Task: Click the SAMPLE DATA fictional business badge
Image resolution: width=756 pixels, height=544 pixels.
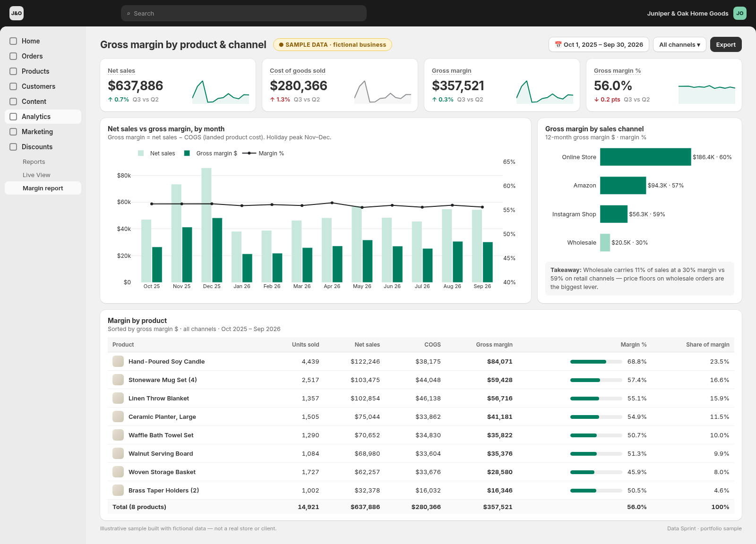Action: pyautogui.click(x=333, y=44)
